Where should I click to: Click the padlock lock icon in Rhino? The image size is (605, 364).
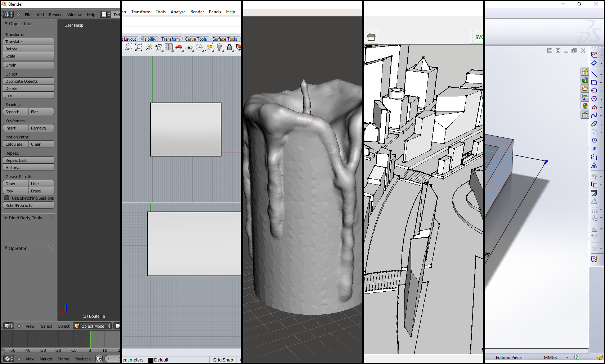[229, 47]
